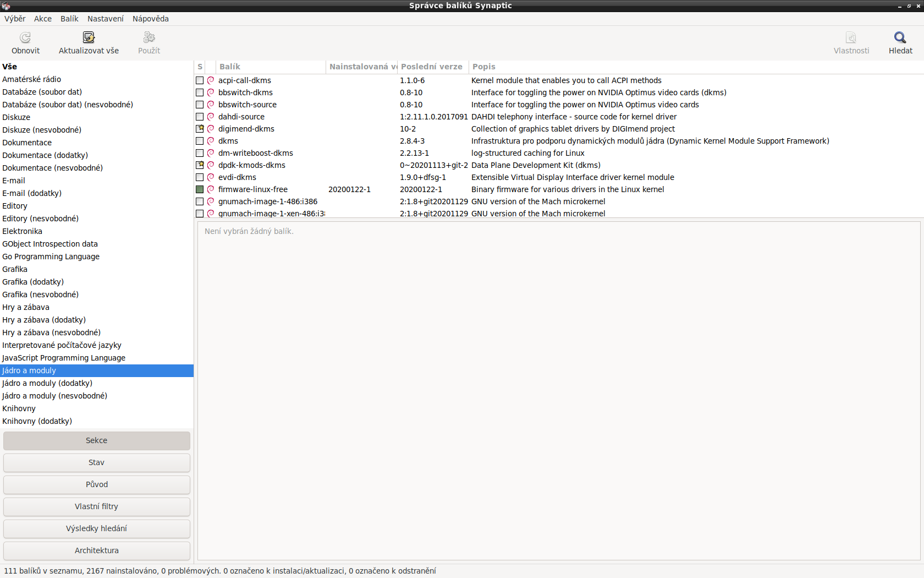Click Debian swirl icon beside bbswitch-source
The height and width of the screenshot is (578, 924).
(x=211, y=105)
